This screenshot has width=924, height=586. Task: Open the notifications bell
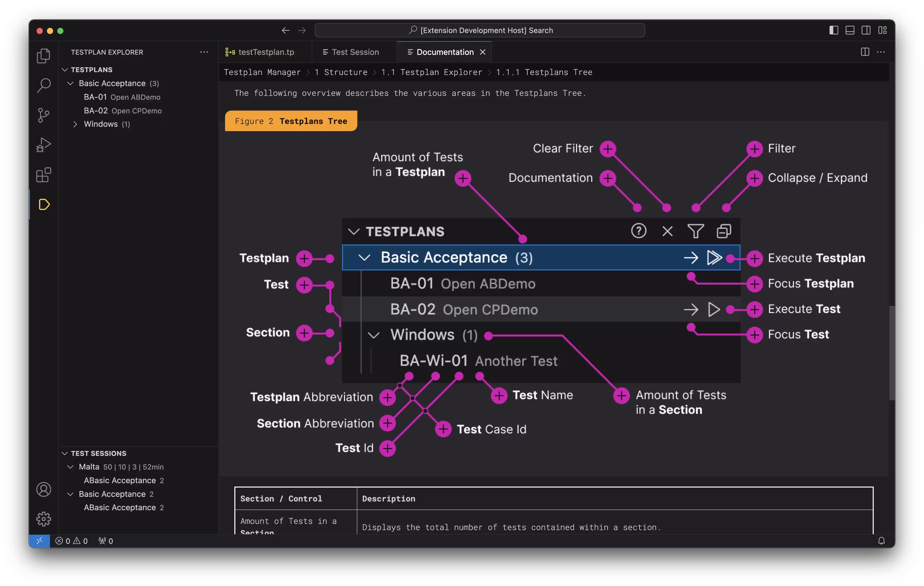[881, 541]
